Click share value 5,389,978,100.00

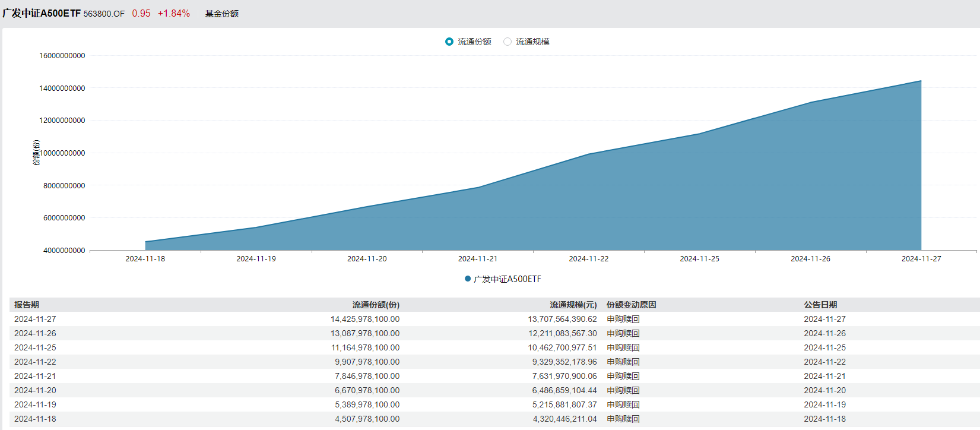pos(367,404)
